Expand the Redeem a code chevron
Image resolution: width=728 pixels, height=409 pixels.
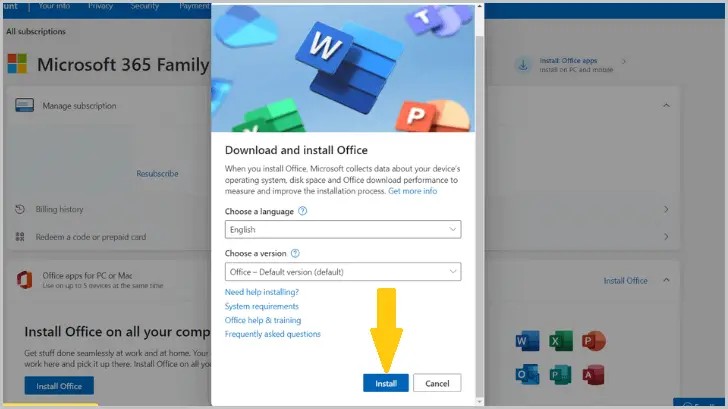(x=666, y=237)
